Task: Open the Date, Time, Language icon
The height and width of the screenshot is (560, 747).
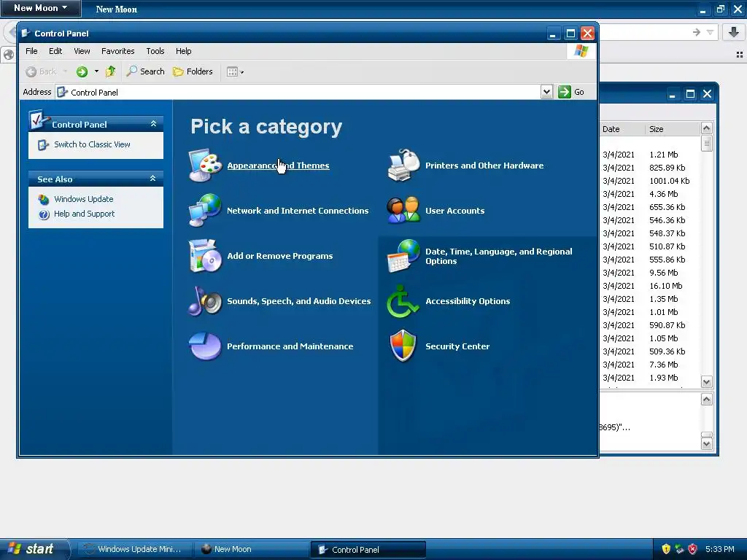Action: (403, 256)
